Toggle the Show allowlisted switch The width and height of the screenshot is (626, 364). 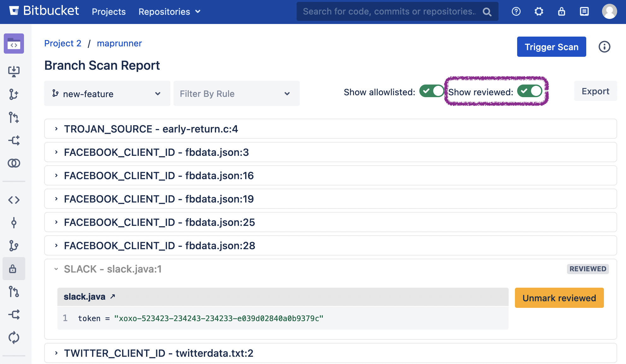tap(431, 91)
